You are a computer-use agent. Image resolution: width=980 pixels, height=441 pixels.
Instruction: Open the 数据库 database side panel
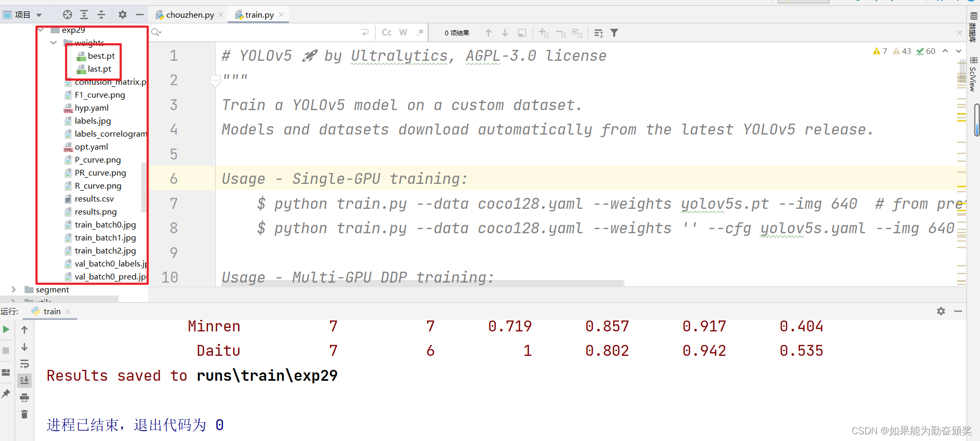click(973, 27)
